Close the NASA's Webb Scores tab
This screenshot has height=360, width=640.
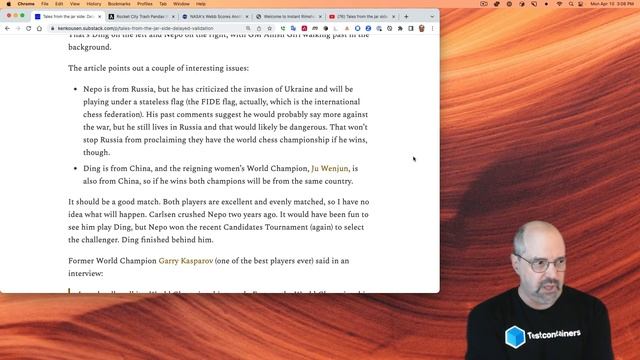(x=247, y=17)
